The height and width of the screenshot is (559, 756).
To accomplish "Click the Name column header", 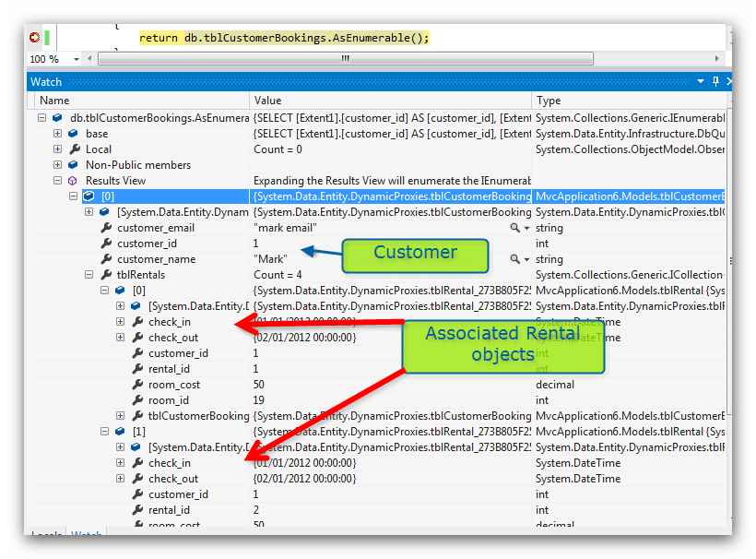I will click(142, 101).
